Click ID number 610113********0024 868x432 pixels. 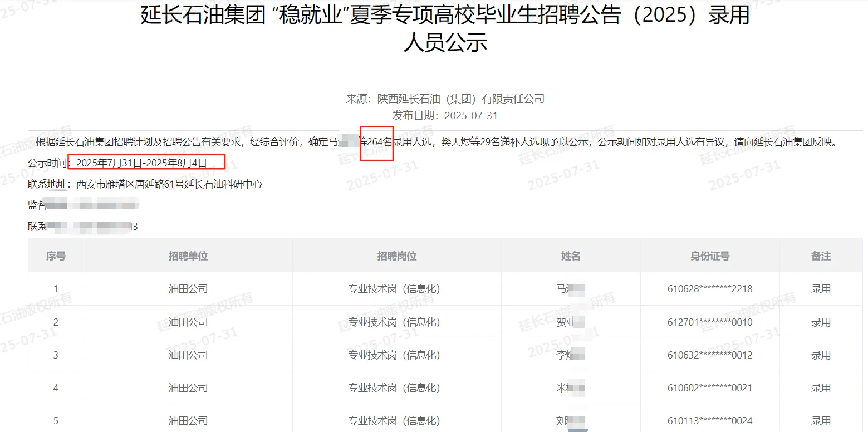coord(710,420)
